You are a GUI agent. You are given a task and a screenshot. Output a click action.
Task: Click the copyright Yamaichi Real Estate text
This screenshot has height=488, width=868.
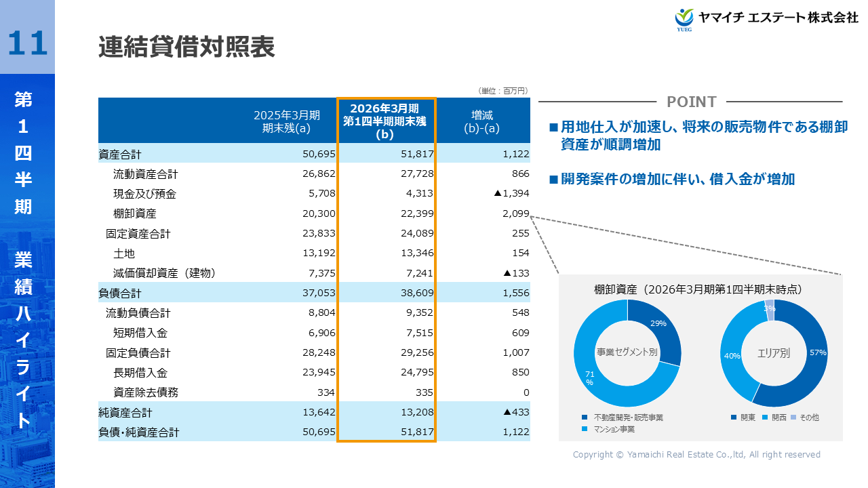tap(696, 455)
